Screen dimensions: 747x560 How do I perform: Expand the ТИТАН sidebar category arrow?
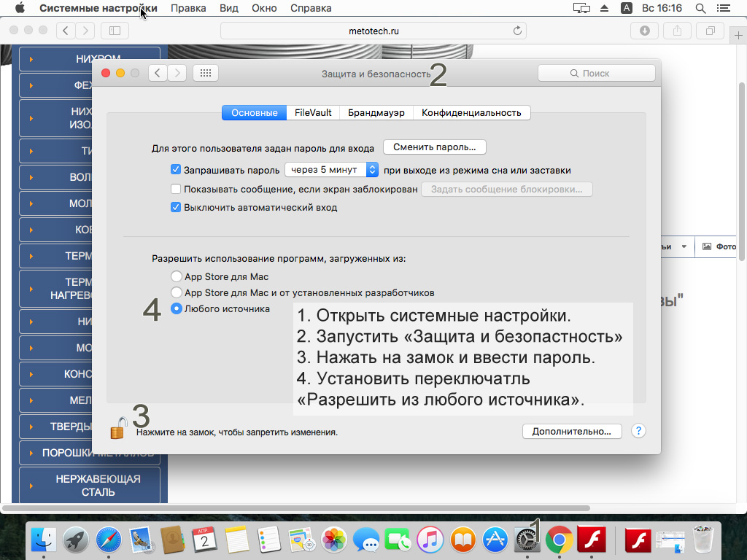click(31, 151)
